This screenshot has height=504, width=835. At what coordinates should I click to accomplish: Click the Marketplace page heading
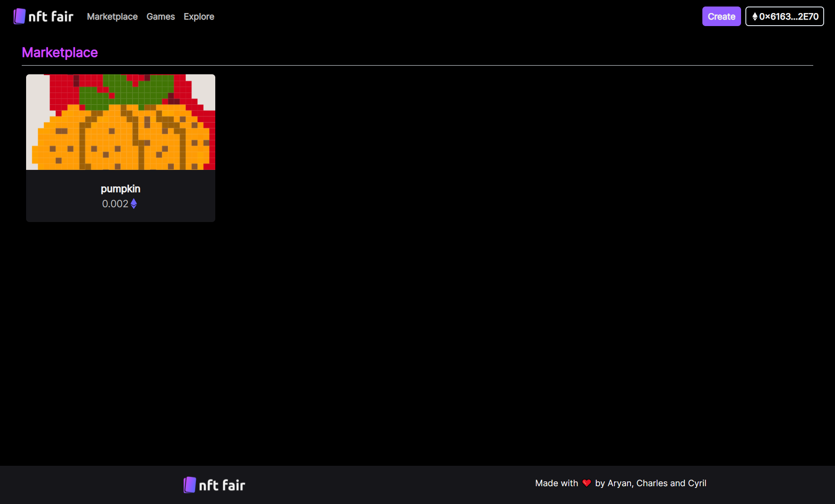coord(60,52)
